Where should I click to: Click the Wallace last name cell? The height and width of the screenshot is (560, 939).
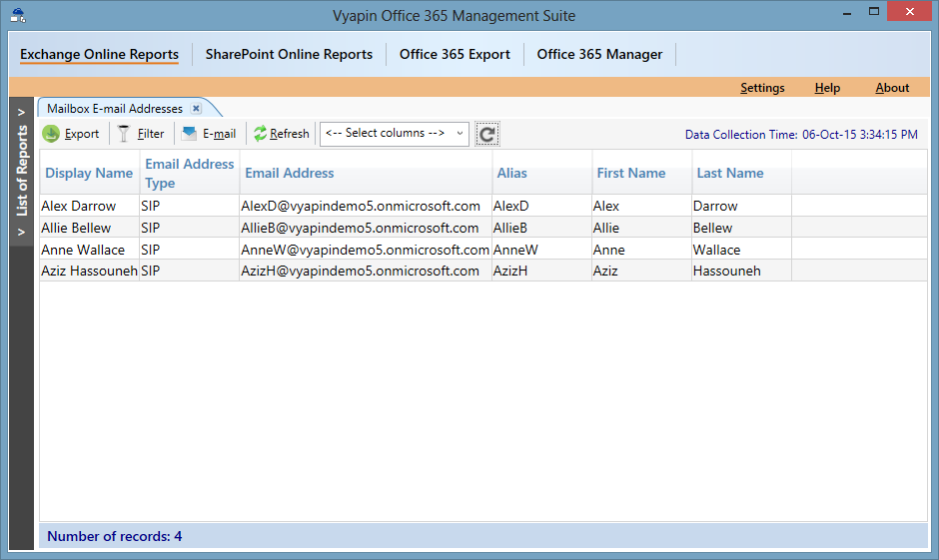pyautogui.click(x=741, y=250)
